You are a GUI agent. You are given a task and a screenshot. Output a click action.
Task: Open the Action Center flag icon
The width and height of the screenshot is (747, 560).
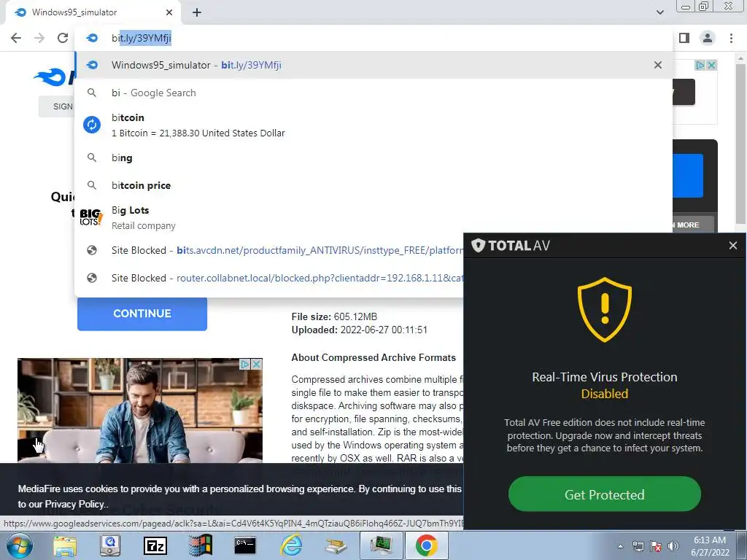pyautogui.click(x=656, y=546)
